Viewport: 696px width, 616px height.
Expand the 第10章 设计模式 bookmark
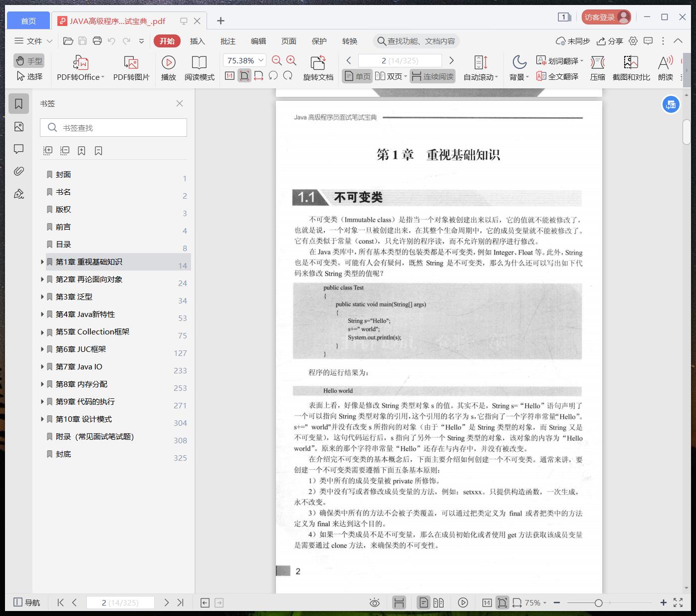42,419
